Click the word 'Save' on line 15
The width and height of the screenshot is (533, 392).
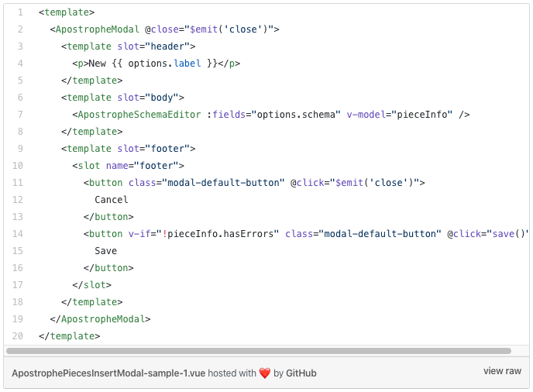[105, 251]
